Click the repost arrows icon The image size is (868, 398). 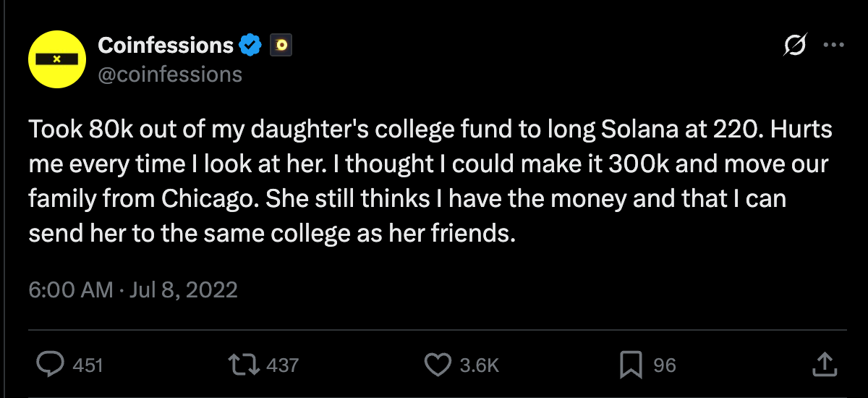point(244,365)
